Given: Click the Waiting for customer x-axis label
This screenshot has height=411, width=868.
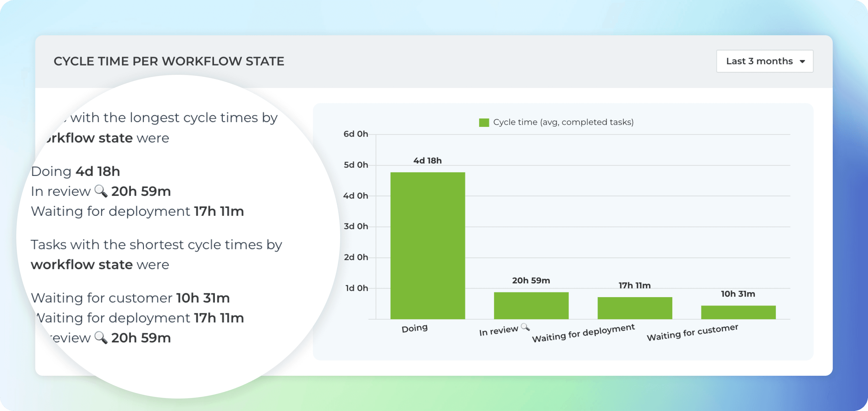Looking at the screenshot, I should tap(693, 332).
